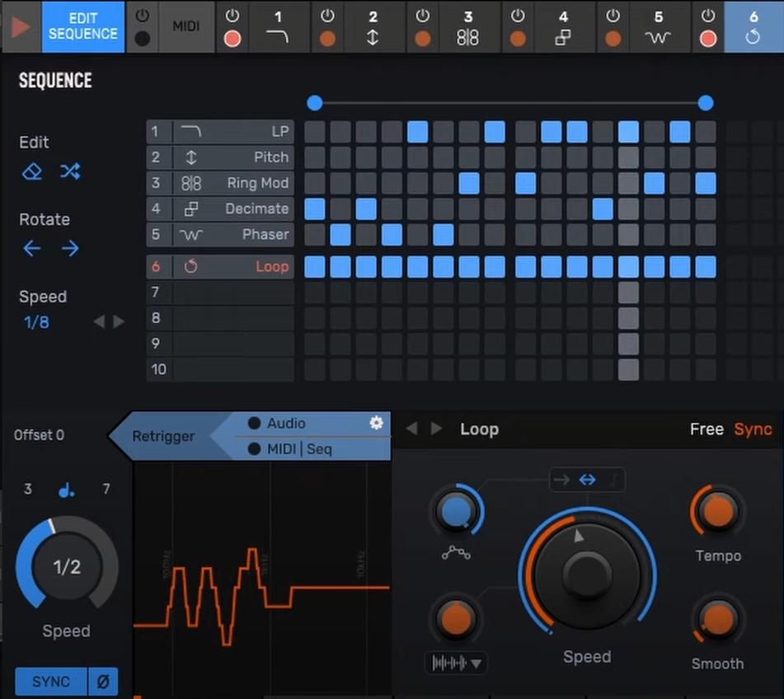The height and width of the screenshot is (699, 784).
Task: Click the shuffle randomize sequence icon
Action: click(x=70, y=171)
